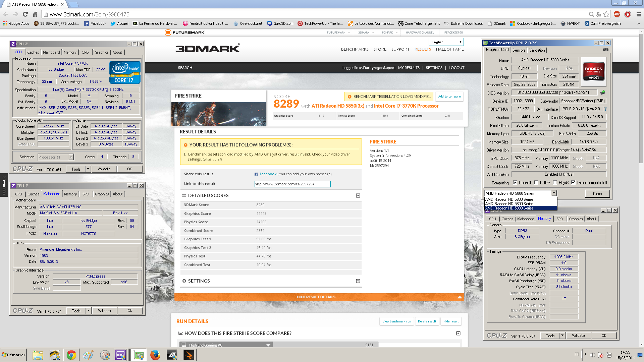Go to the browser home page icon

(35, 14)
